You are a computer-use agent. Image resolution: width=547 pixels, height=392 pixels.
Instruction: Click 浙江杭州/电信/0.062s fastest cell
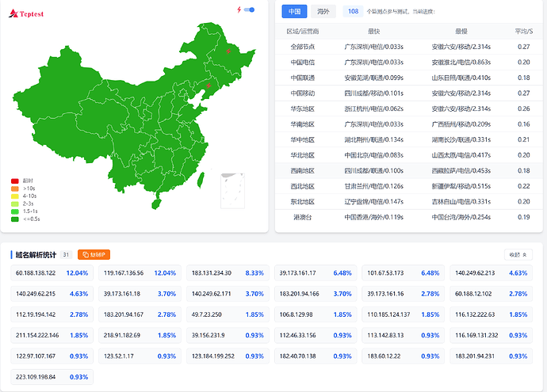[x=373, y=108]
